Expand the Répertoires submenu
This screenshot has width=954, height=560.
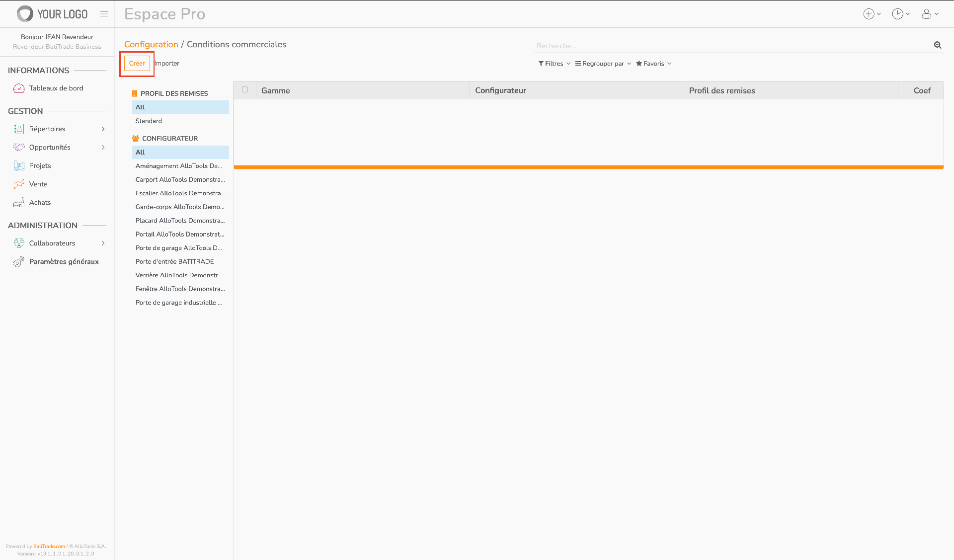pos(103,129)
